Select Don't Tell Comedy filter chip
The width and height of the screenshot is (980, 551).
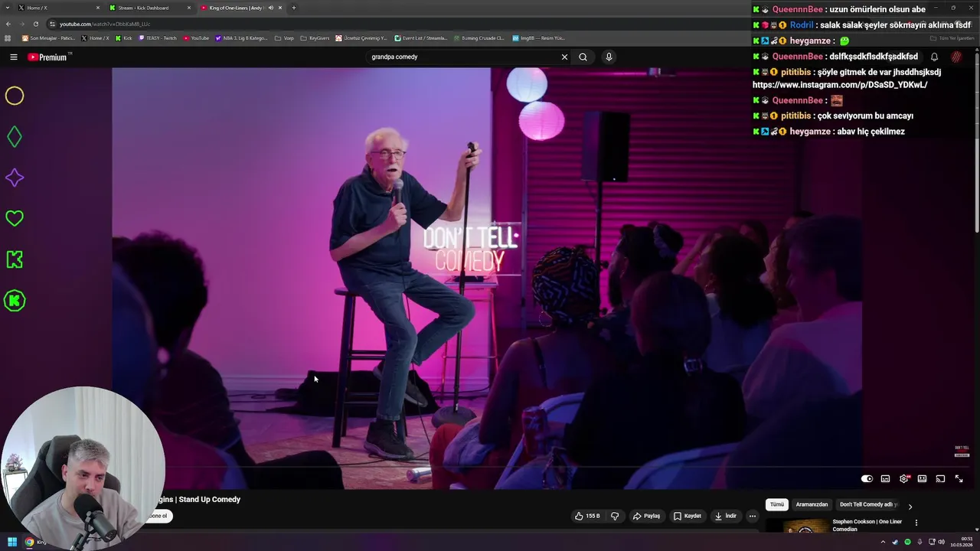tap(868, 504)
